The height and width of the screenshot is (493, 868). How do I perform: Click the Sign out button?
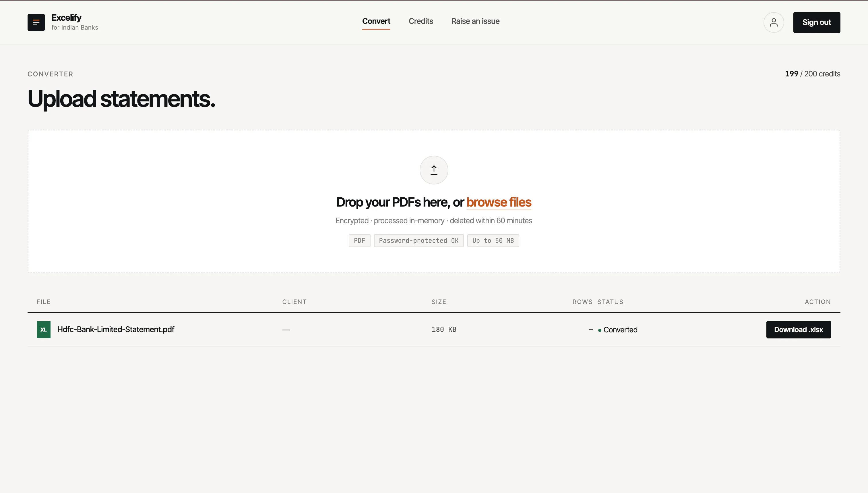click(x=817, y=22)
